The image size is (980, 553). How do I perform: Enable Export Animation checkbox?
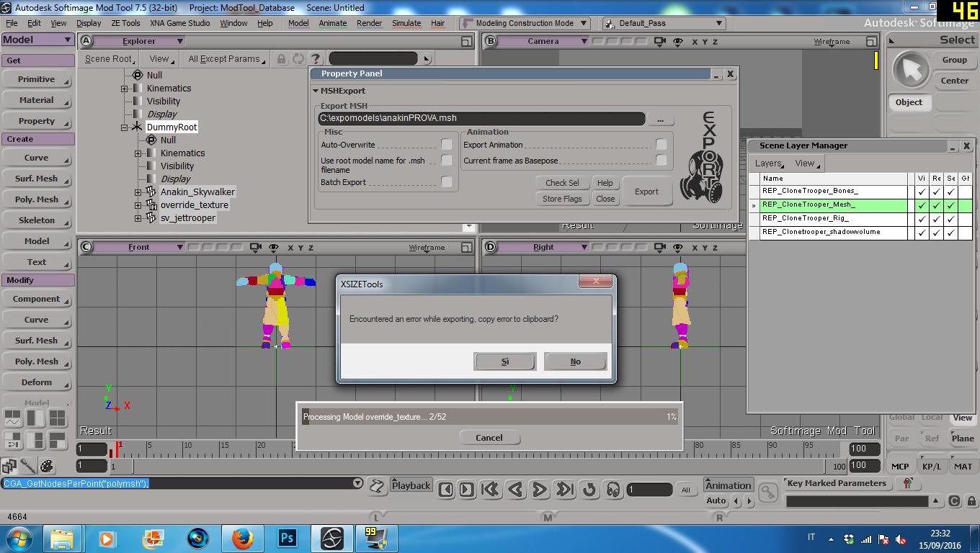coord(661,145)
